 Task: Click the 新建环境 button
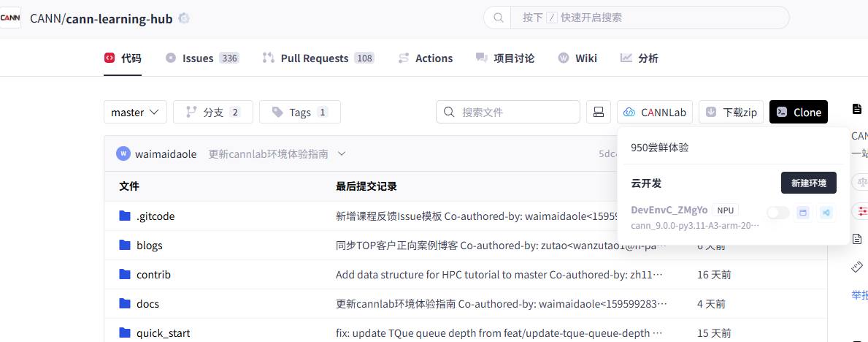click(x=808, y=183)
